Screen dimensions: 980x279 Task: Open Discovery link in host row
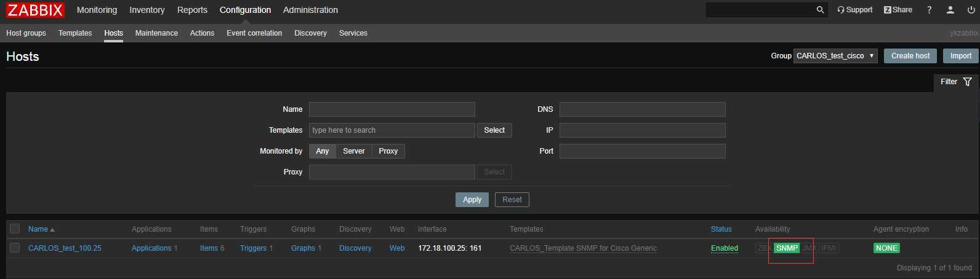click(355, 248)
